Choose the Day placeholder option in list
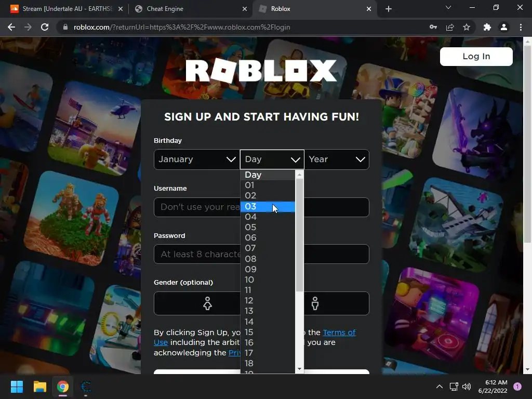 point(268,175)
